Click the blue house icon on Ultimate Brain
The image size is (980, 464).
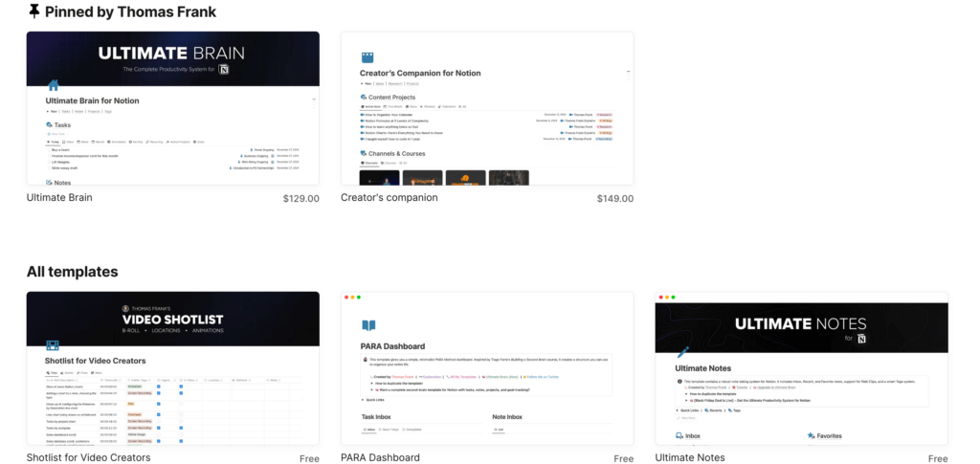pyautogui.click(x=54, y=86)
